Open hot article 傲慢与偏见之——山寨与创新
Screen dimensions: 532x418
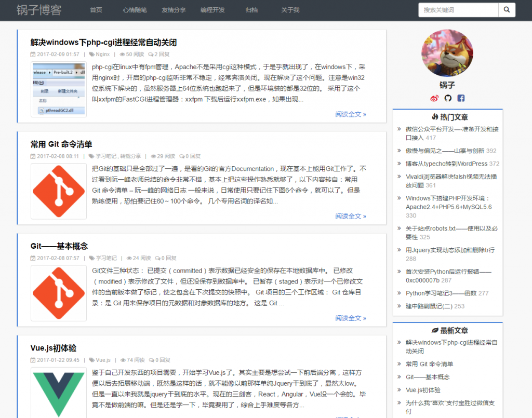click(446, 151)
